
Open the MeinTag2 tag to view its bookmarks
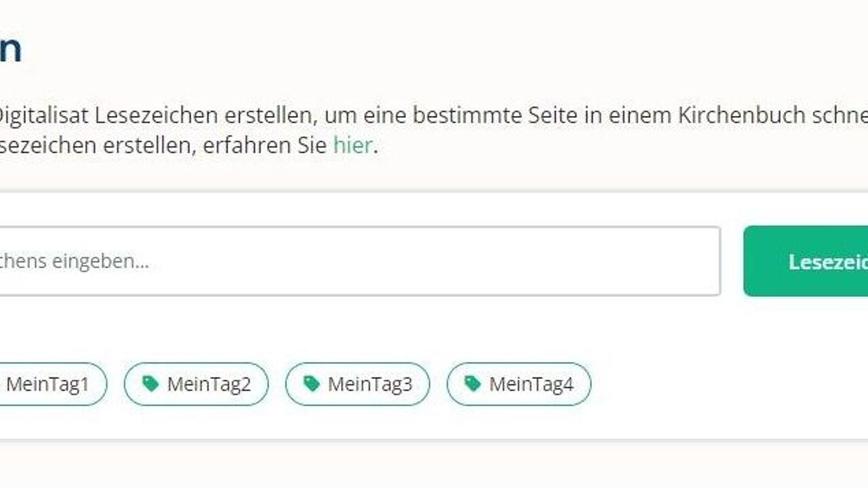point(197,384)
